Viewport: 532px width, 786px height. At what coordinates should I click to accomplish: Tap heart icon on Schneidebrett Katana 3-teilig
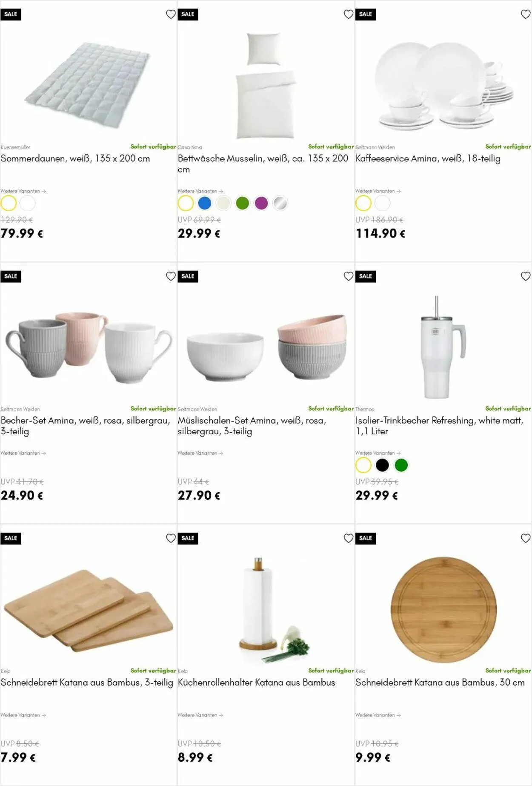(171, 538)
